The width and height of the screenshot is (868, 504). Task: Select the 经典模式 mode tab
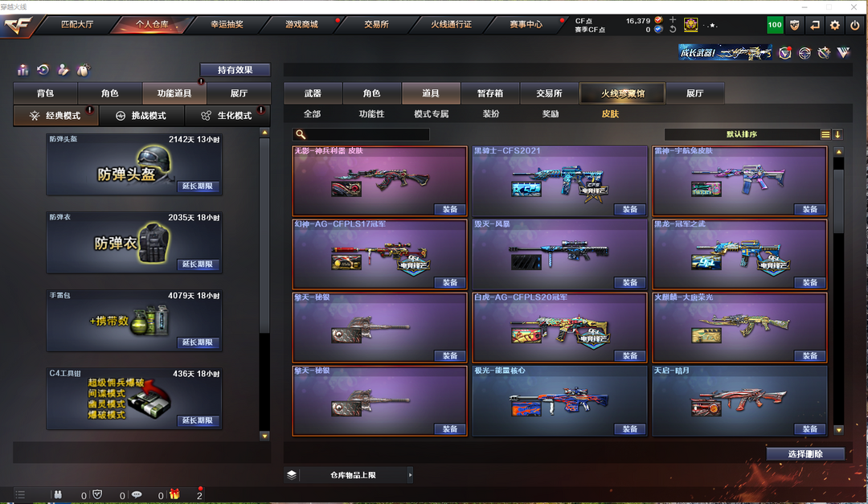[x=56, y=115]
